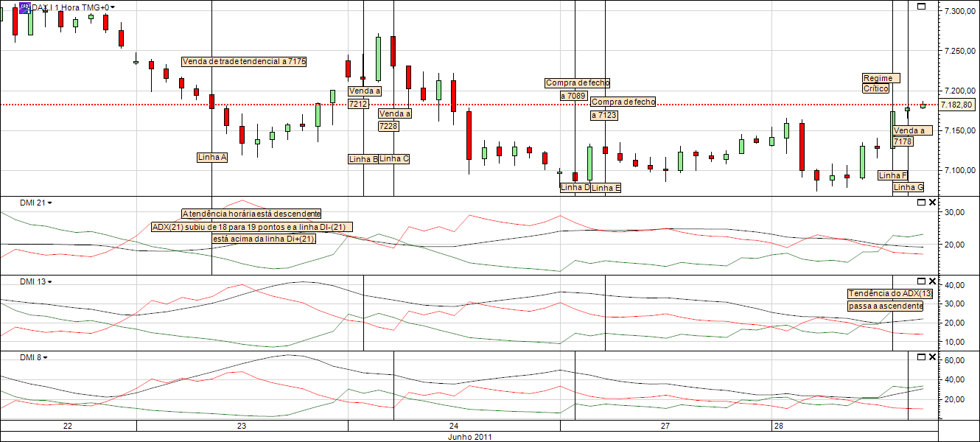The height and width of the screenshot is (442, 980).
Task: Close the DMI 8 indicator panel
Action: (932, 357)
